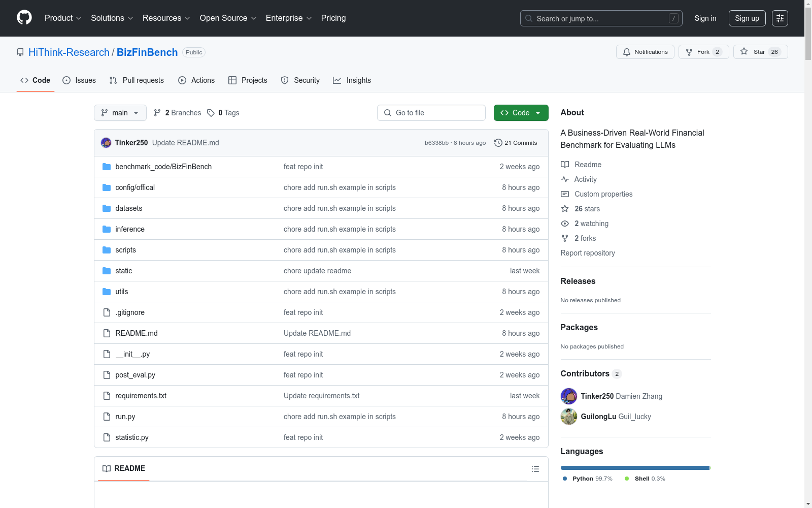Screen dimensions: 812x508
Task: Click the star icon beside 26 stars
Action: [565, 209]
